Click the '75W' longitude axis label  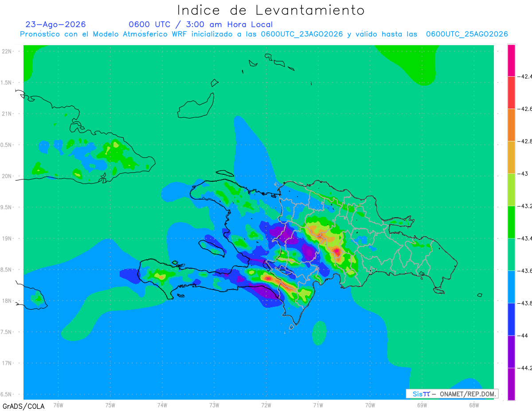(x=110, y=405)
